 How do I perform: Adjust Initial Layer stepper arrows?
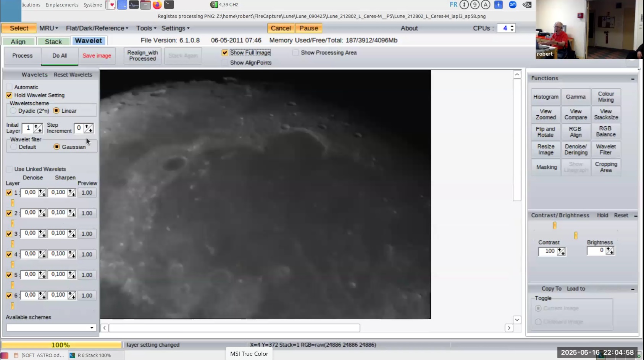(x=38, y=128)
